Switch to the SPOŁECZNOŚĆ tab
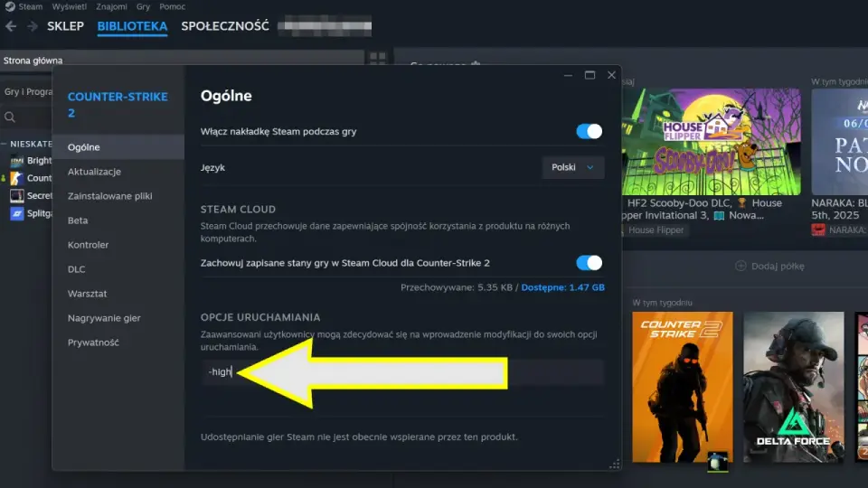Viewport: 868px width, 488px height. click(x=225, y=26)
